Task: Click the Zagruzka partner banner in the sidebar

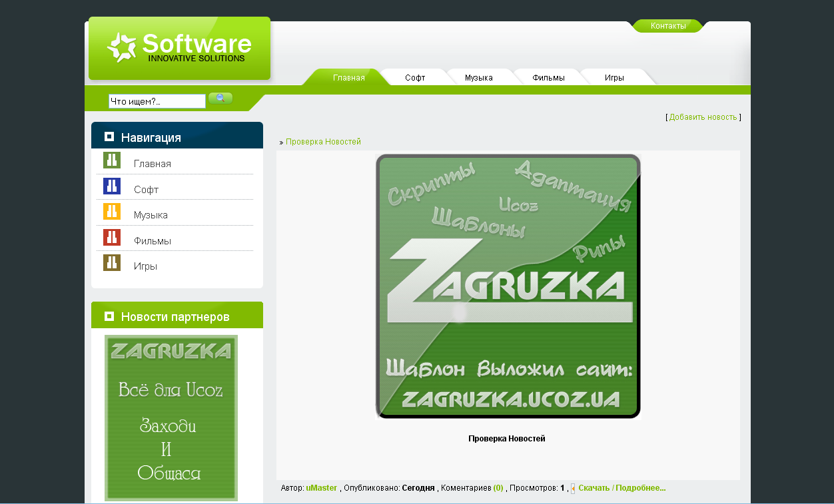Action: (171, 417)
